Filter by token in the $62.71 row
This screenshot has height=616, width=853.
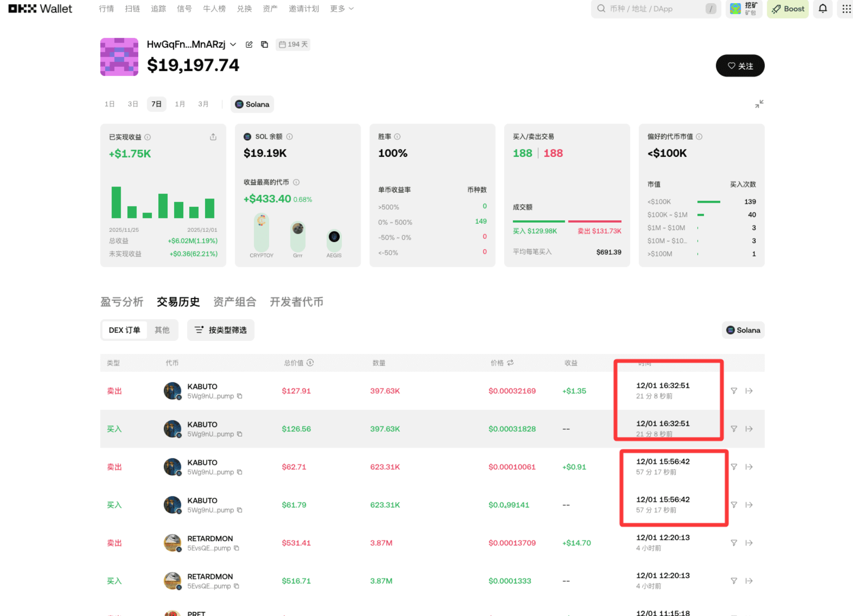pyautogui.click(x=734, y=467)
